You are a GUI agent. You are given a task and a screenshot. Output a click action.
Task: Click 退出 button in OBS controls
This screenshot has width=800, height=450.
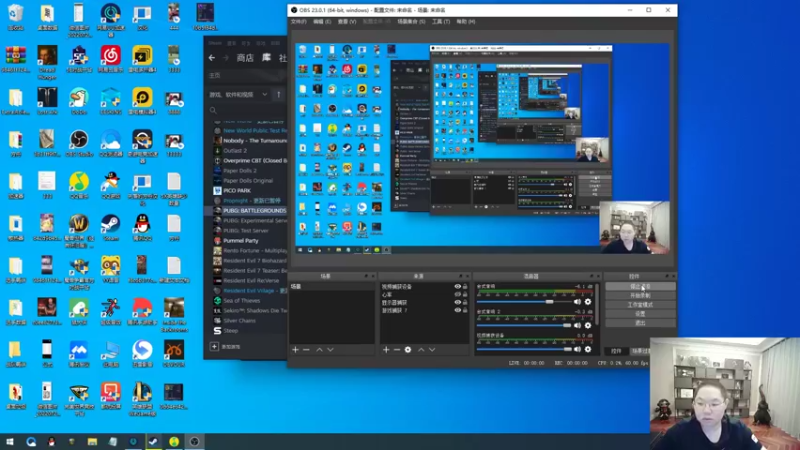640,323
